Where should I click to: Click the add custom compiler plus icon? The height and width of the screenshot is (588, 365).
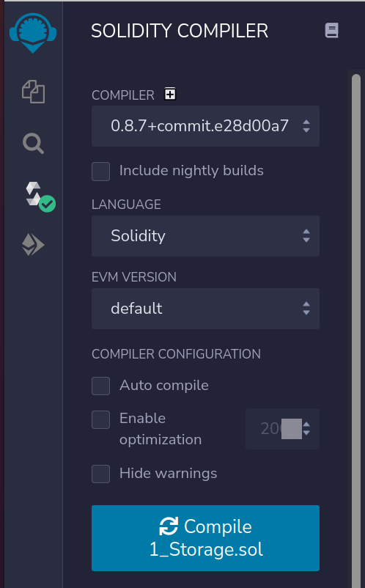170,94
